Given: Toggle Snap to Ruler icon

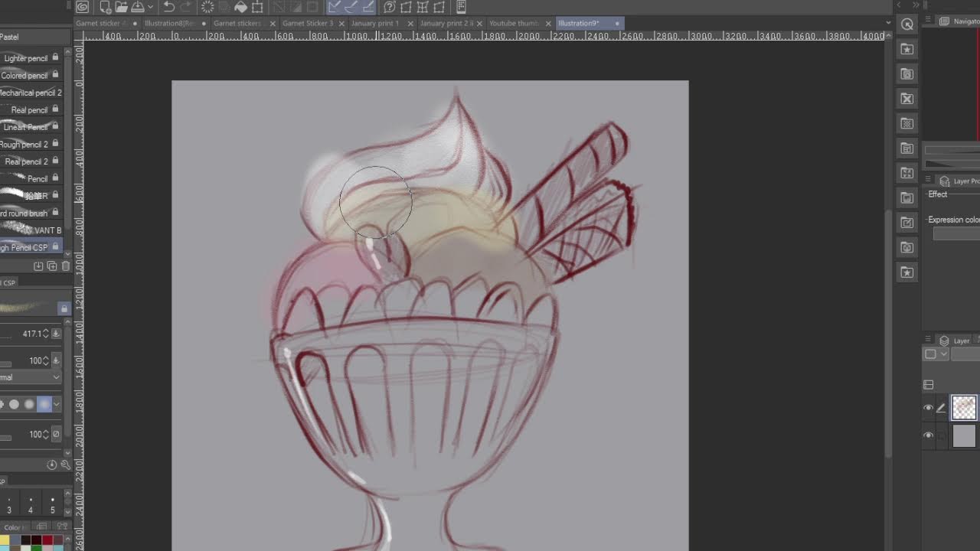Looking at the screenshot, I should [x=335, y=7].
